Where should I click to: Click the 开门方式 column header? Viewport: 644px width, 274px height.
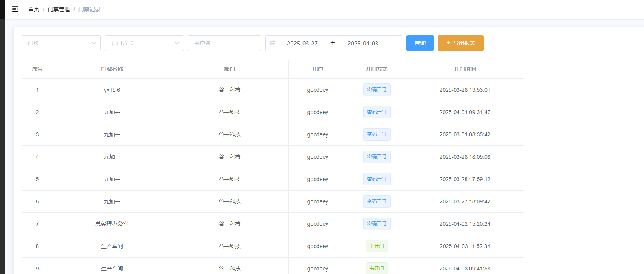coord(377,69)
